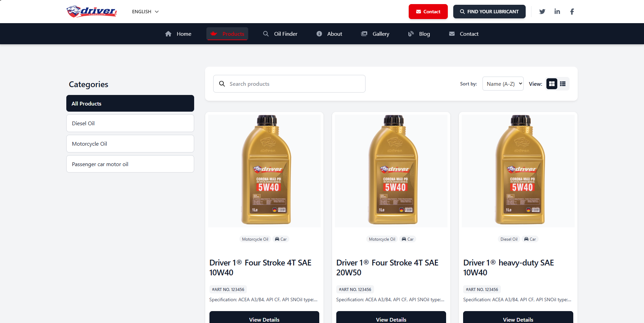
Task: Click Specification text on Four Stroke 10W40 card
Action: tap(264, 300)
